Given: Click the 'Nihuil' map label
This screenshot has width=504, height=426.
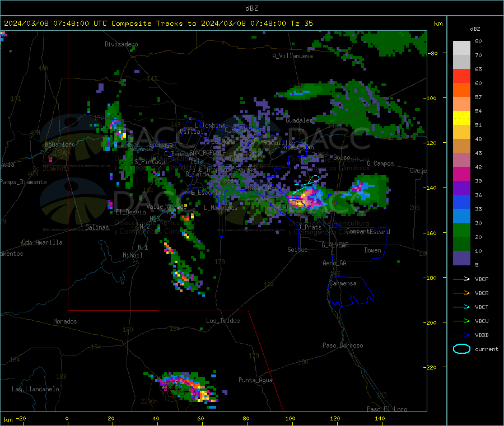Looking at the screenshot, I should click(132, 255).
